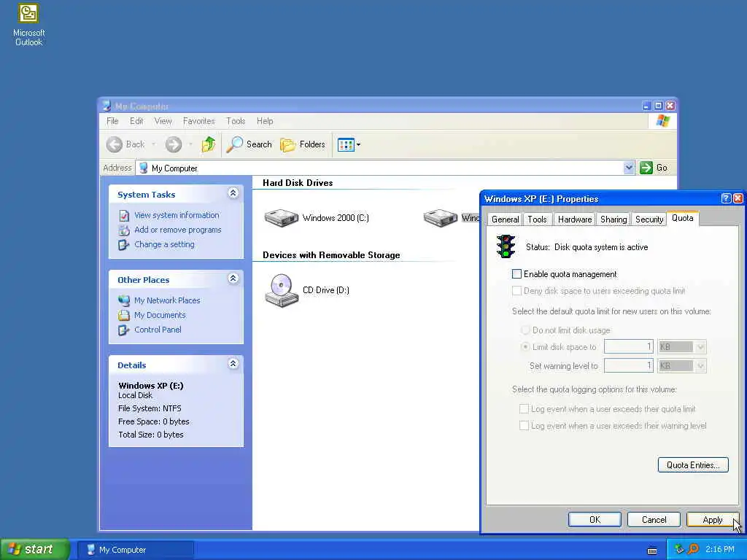The width and height of the screenshot is (747, 560).
Task: Click the traffic light quota status icon
Action: (506, 246)
